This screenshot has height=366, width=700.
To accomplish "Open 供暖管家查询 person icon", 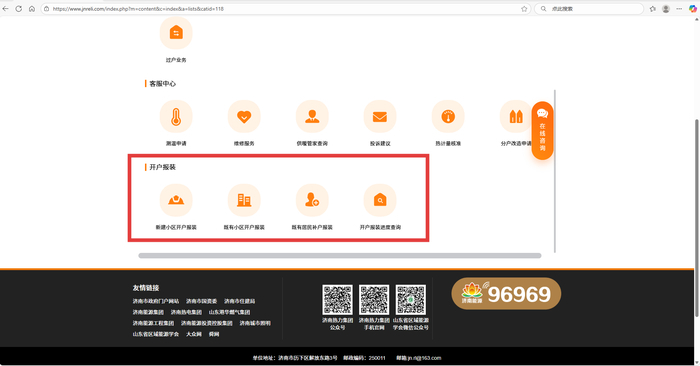I will click(312, 116).
